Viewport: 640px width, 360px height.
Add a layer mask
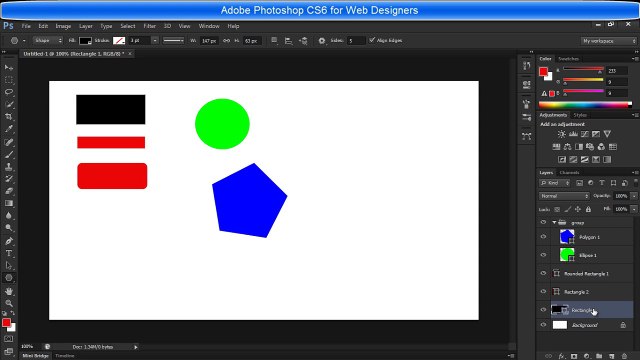[x=574, y=356]
